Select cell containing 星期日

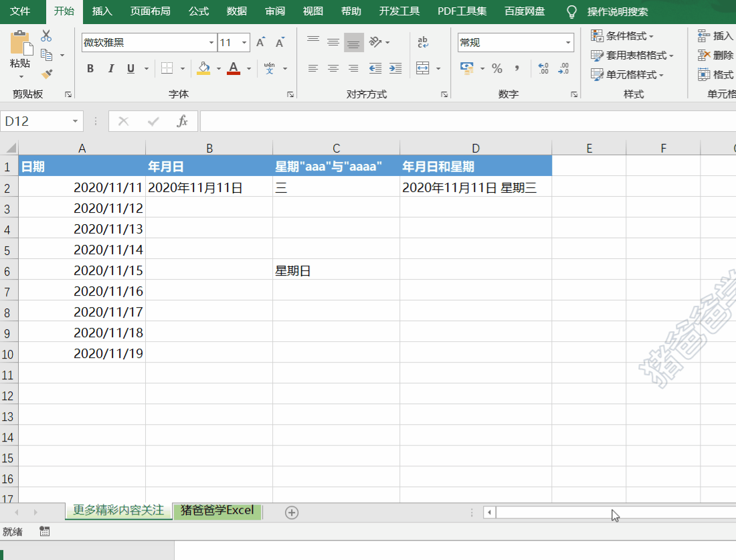pyautogui.click(x=336, y=270)
